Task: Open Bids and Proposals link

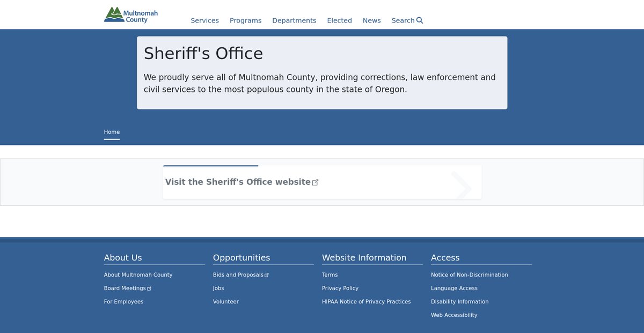Action: [x=241, y=275]
